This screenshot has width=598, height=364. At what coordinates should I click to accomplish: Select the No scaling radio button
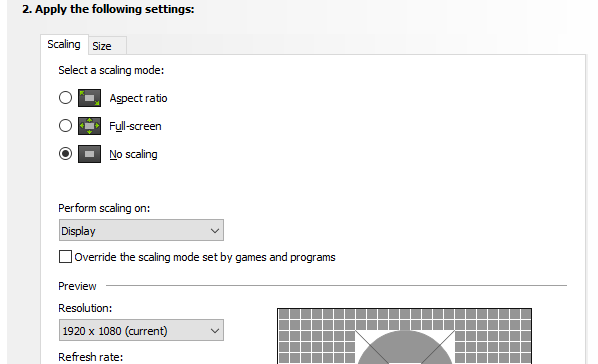pyautogui.click(x=65, y=154)
